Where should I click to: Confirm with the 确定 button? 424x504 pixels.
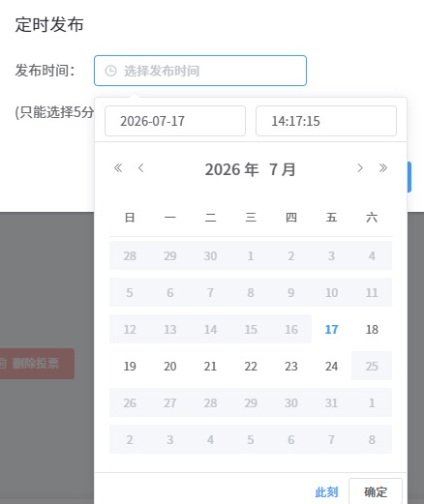click(x=376, y=492)
